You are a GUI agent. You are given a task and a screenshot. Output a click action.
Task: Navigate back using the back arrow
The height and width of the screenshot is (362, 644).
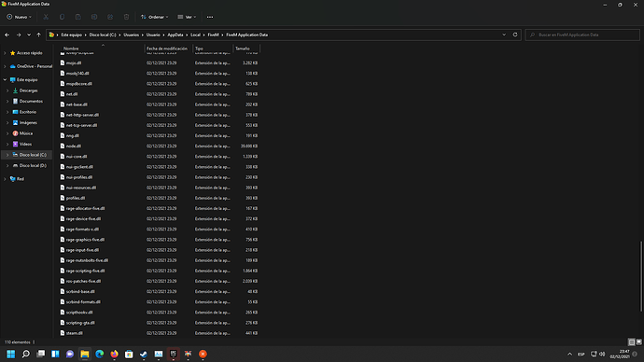tap(7, 35)
